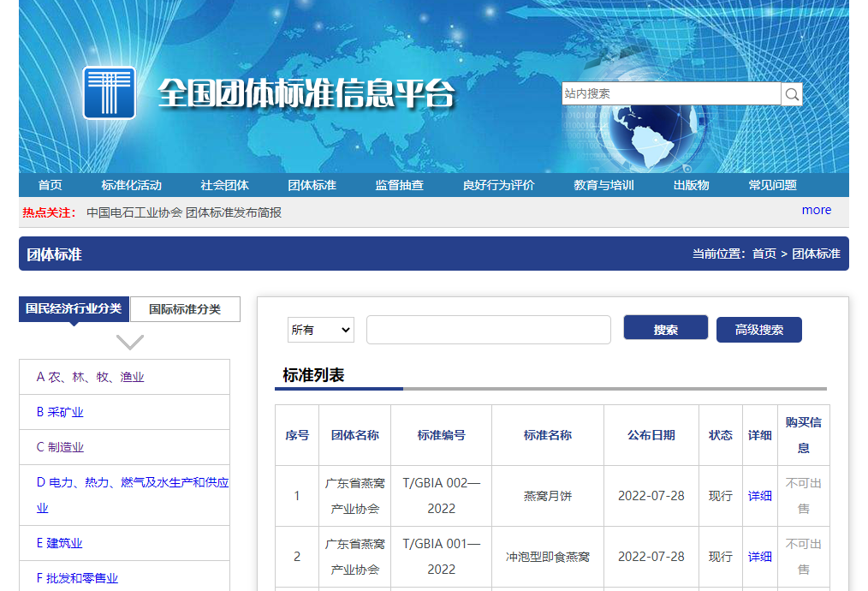This screenshot has width=868, height=591.
Task: Click the 站内搜索 input field
Action: click(671, 94)
